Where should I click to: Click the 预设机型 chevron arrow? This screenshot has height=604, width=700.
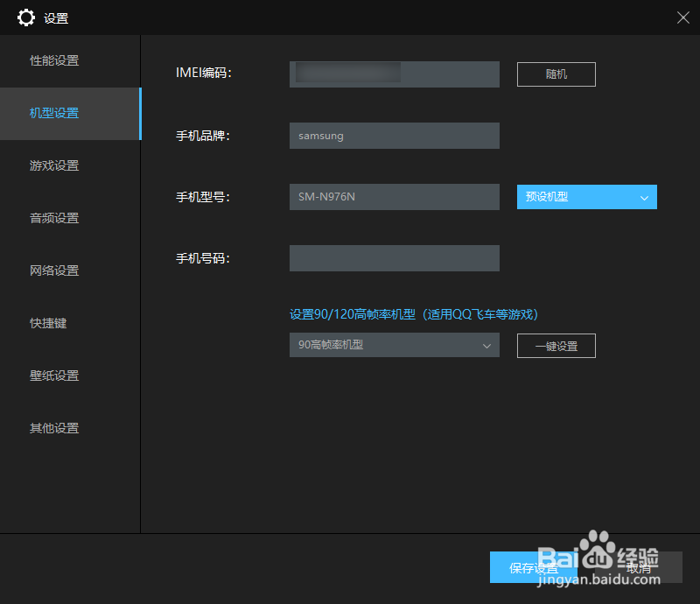point(644,198)
